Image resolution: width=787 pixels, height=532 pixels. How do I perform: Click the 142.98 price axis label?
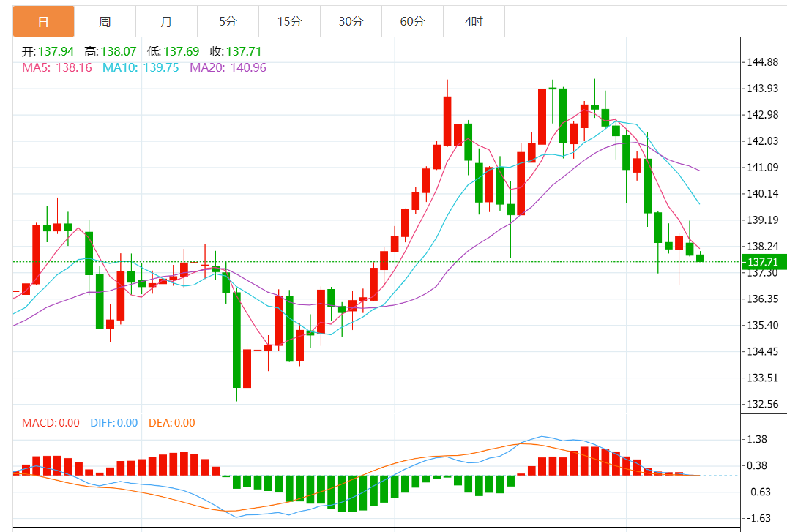point(762,115)
